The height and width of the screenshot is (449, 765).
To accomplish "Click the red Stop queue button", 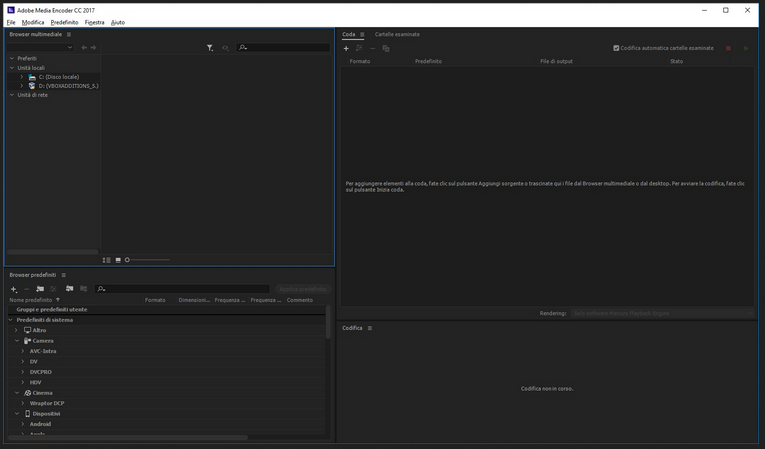I will click(x=728, y=48).
